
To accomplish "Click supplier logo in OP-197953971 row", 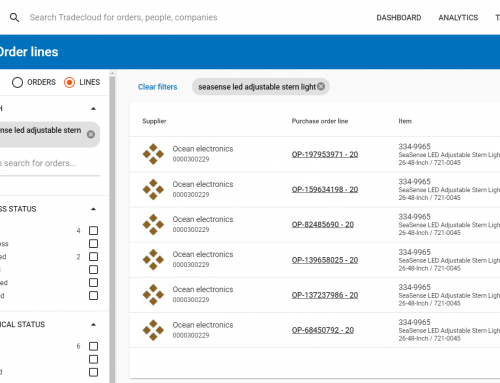I will pyautogui.click(x=153, y=154).
